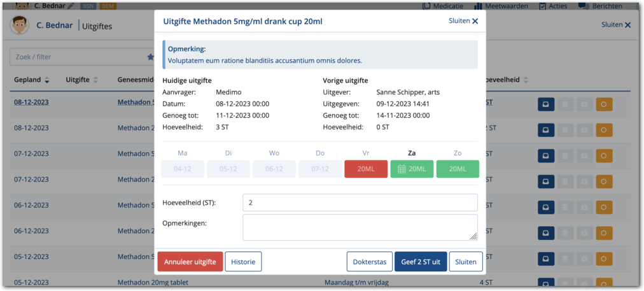644x291 pixels.
Task: Click the star favorite icon in the filter bar
Action: coord(150,57)
